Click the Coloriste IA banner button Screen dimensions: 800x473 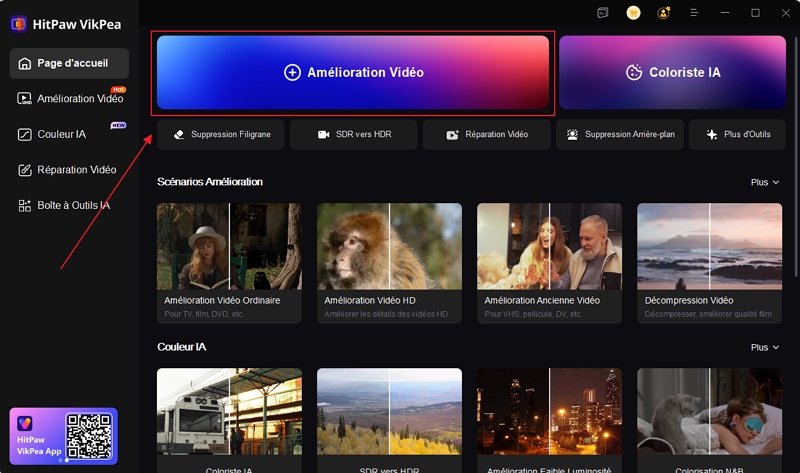pos(672,73)
